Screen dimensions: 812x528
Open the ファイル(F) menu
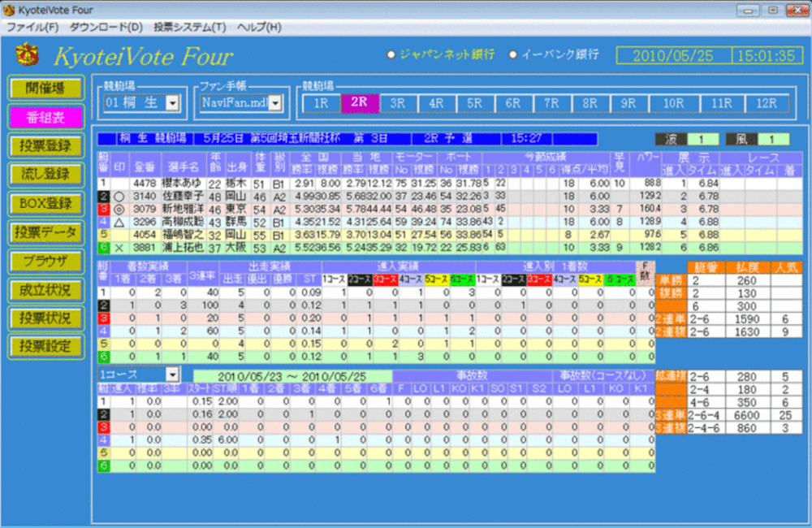[32, 27]
